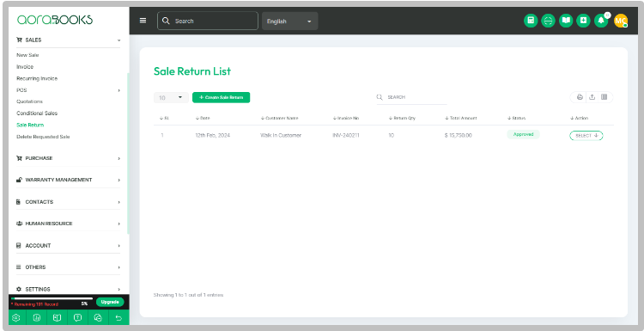Click the Upgrade button
This screenshot has width=644, height=331.
tap(110, 303)
